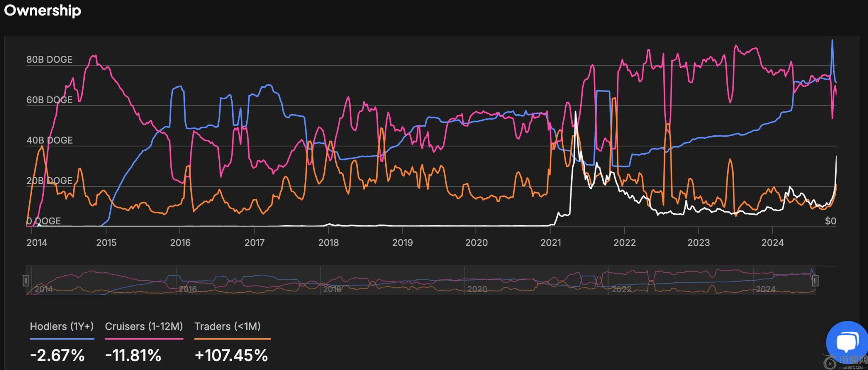Click the 2020 marker in range navigator
Screen dimensions: 868x370
pyautogui.click(x=477, y=289)
